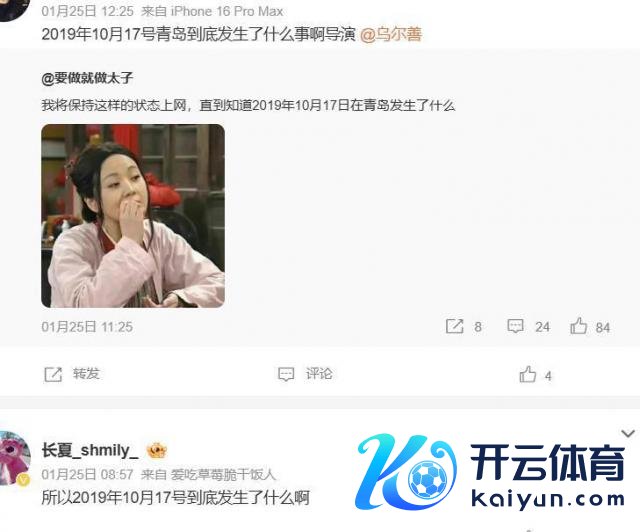Click the 转发 repost button label

tap(86, 374)
